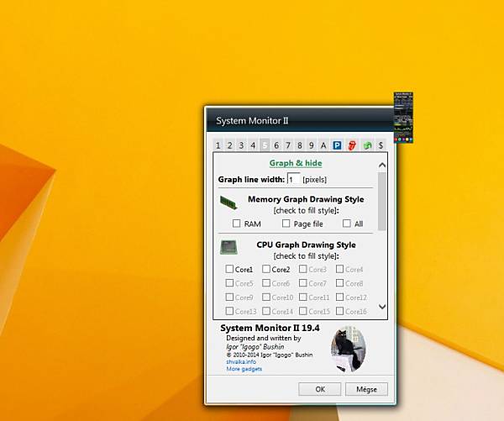
Task: Toggle the Core9 checkbox
Action: (229, 297)
